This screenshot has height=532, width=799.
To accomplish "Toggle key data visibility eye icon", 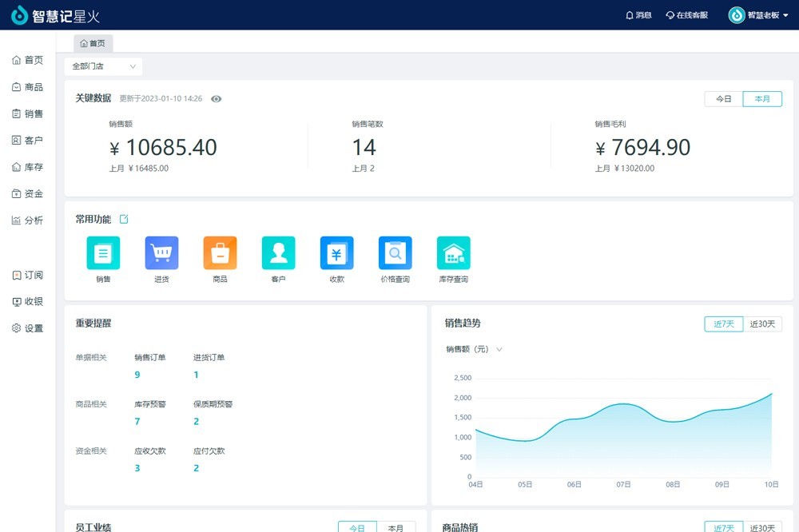I will [217, 99].
